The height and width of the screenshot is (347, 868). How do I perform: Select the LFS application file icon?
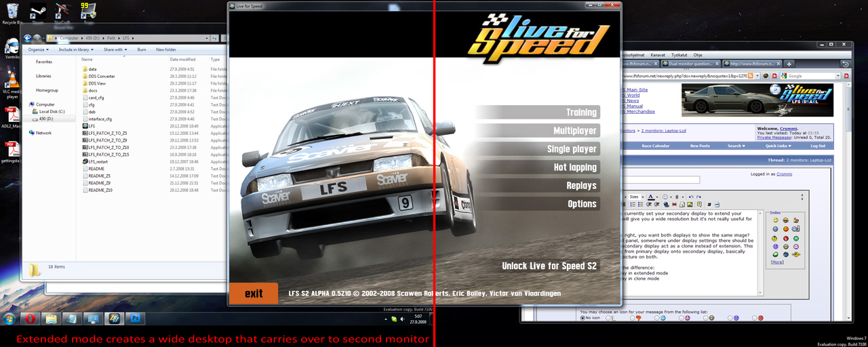tap(84, 126)
